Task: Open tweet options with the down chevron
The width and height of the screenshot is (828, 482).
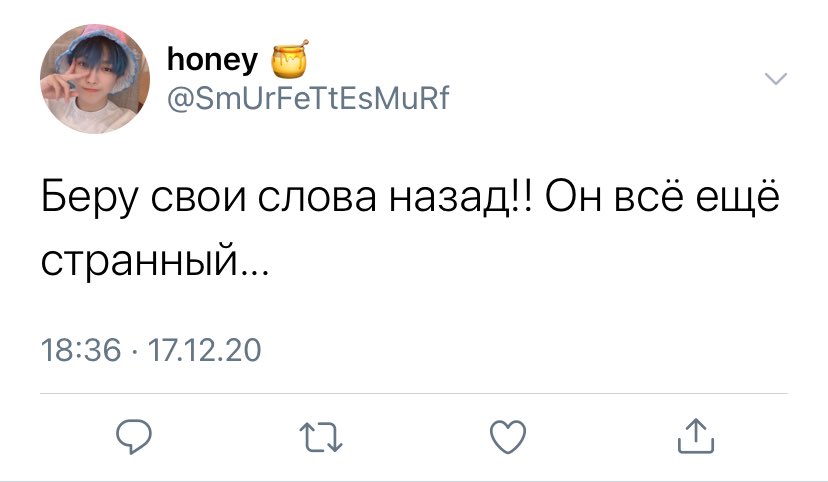Action: click(x=776, y=79)
